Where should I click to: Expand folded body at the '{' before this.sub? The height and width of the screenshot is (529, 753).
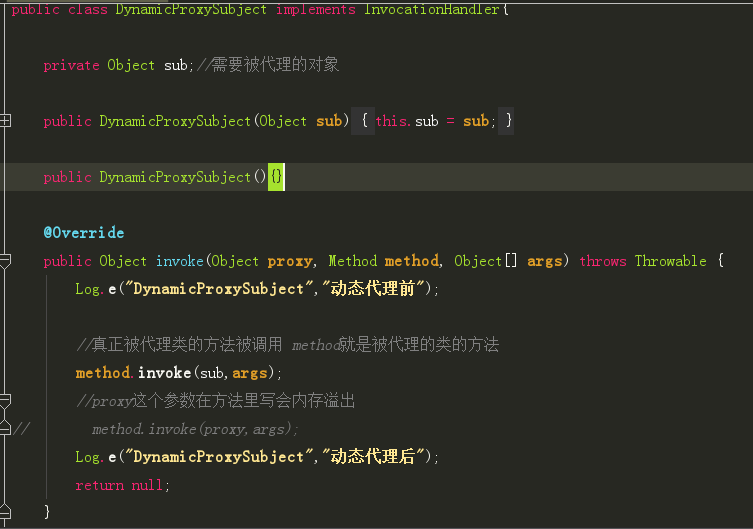click(364, 120)
